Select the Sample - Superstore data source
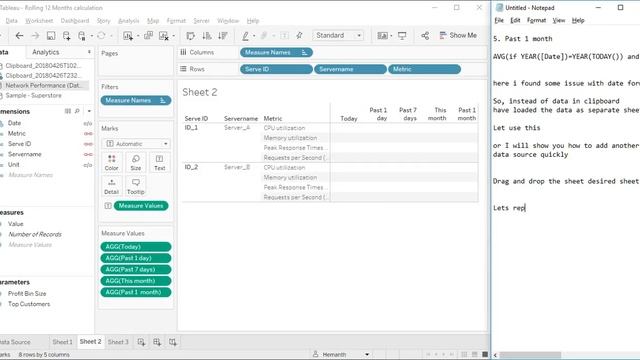This screenshot has width=640, height=360. (33, 96)
